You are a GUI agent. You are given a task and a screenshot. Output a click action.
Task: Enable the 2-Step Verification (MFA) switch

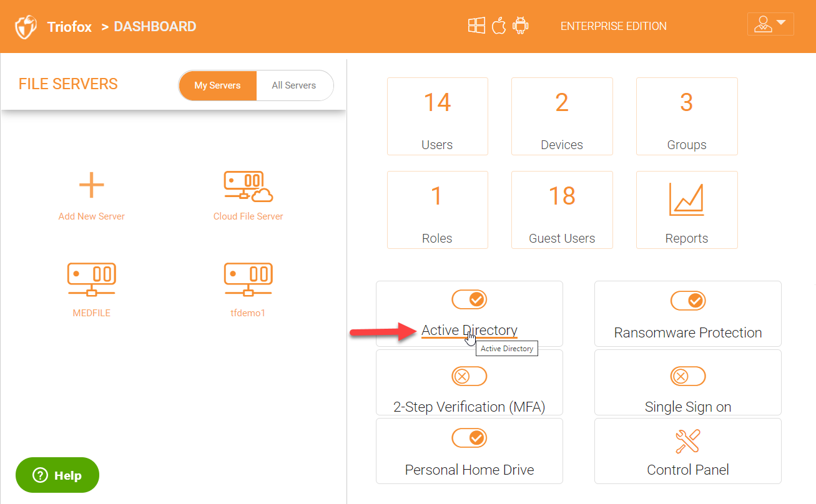click(469, 376)
